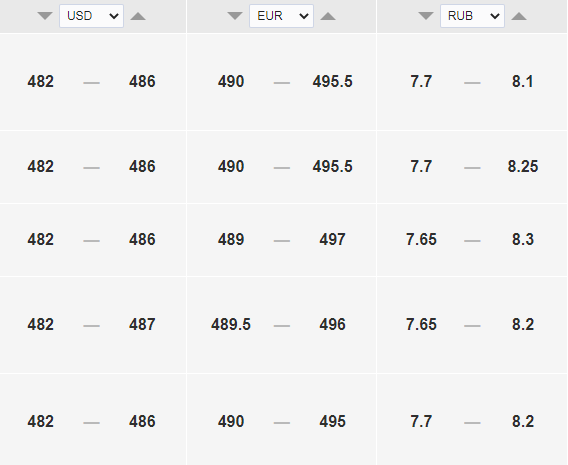Select the 489.5 EUR buy rate

tap(231, 324)
